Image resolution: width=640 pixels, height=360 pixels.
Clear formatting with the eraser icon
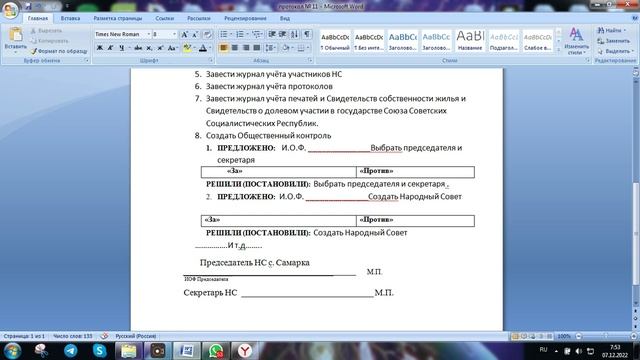207,35
